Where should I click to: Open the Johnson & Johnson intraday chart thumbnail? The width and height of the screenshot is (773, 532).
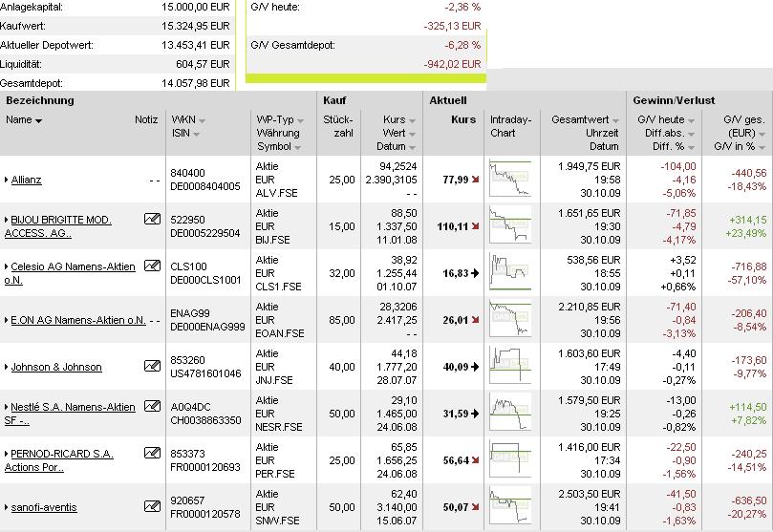(510, 366)
